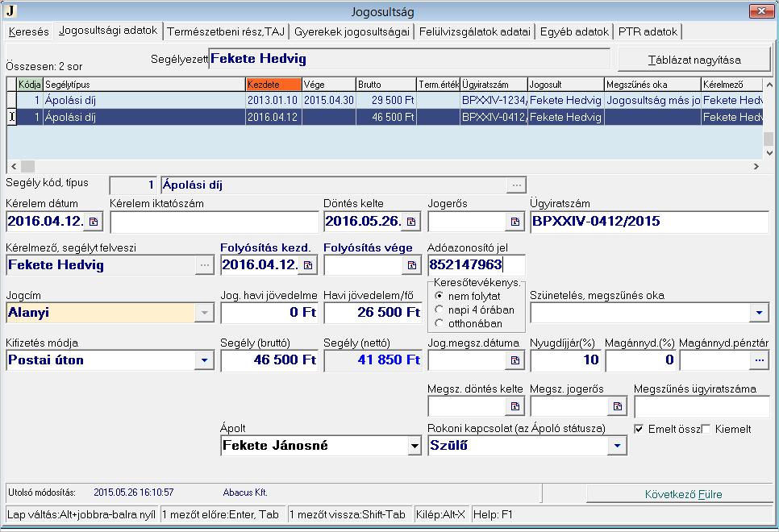Click the table scroll right arrow
Image resolution: width=779 pixels, height=532 pixels.
click(756, 166)
